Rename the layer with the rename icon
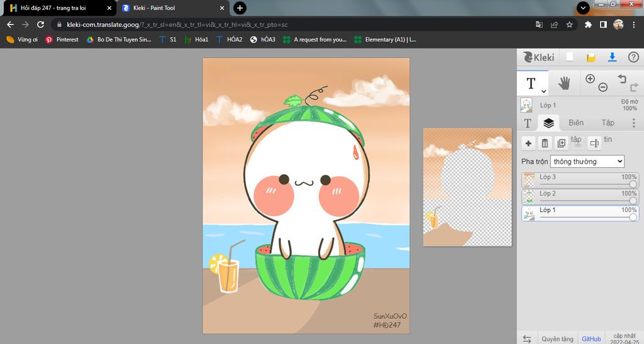The height and width of the screenshot is (344, 644). point(594,143)
